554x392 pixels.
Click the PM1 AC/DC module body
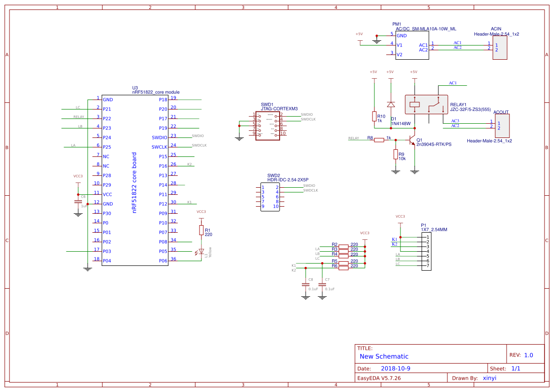(x=412, y=45)
